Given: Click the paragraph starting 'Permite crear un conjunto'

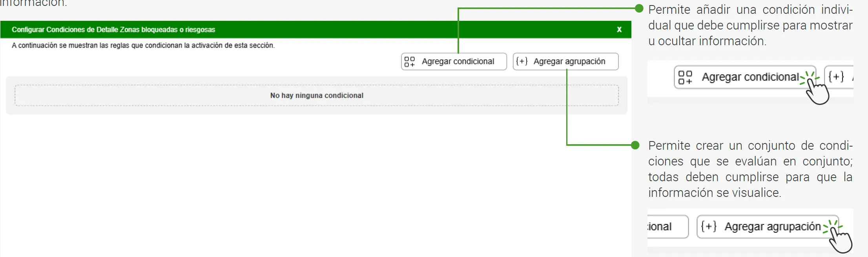Looking at the screenshot, I should point(750,169).
